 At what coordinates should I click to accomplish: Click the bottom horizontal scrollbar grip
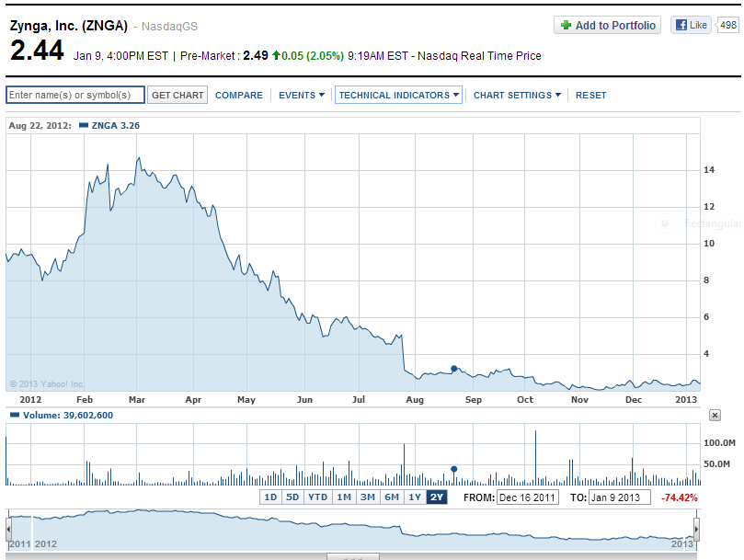(352, 556)
